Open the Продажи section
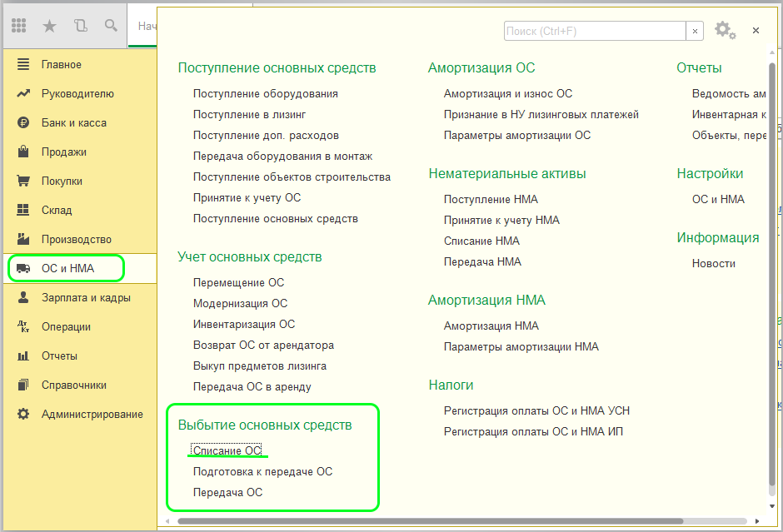 (64, 152)
